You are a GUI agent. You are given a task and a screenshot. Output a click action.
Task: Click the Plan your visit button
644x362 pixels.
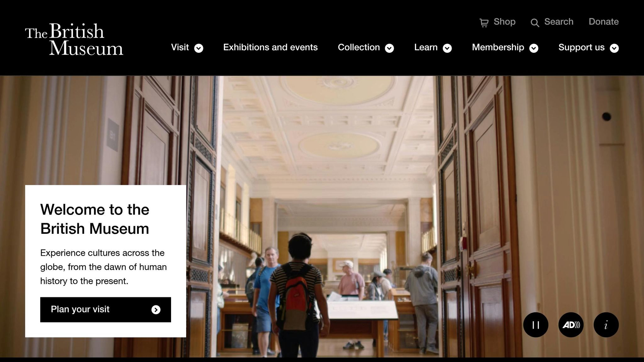(106, 310)
